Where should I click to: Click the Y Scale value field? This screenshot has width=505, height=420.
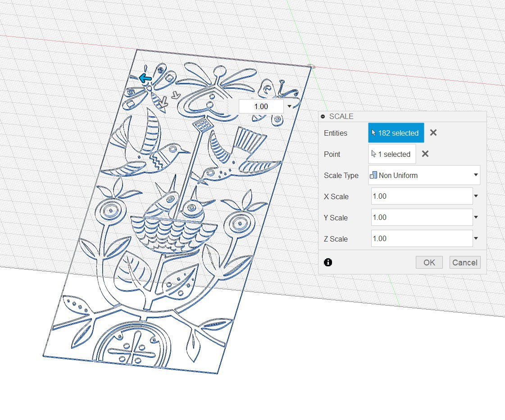(422, 217)
